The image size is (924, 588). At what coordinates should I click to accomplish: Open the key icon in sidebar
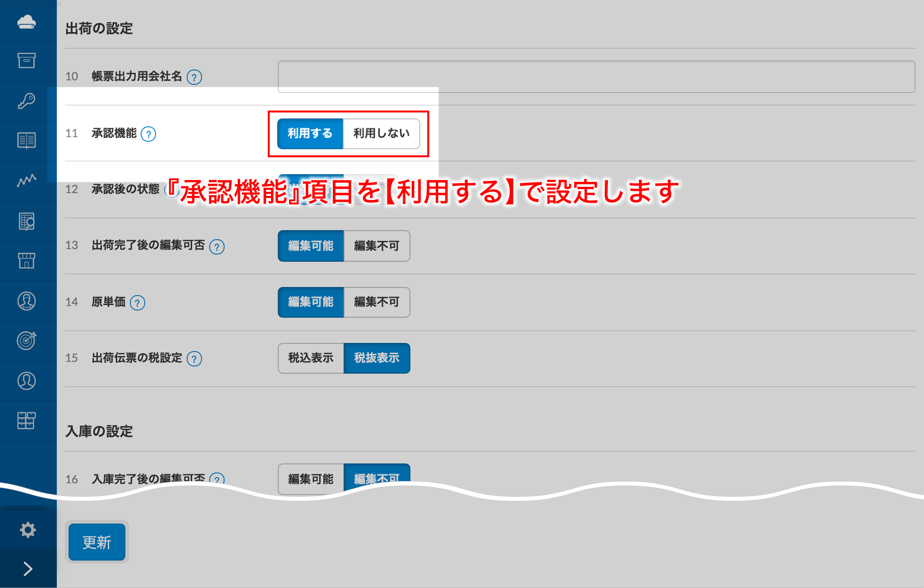click(x=27, y=101)
